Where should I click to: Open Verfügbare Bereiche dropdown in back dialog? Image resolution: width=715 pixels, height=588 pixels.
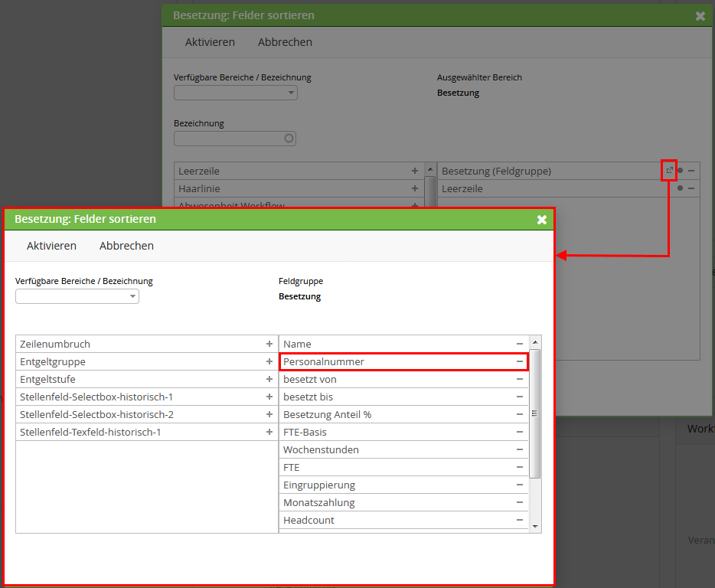click(x=236, y=93)
